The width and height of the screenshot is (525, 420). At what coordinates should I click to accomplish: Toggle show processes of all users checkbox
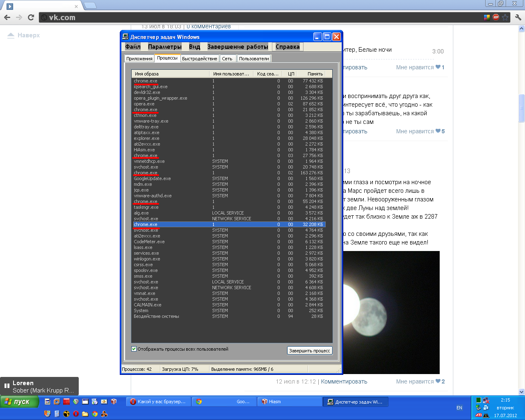[x=134, y=349]
